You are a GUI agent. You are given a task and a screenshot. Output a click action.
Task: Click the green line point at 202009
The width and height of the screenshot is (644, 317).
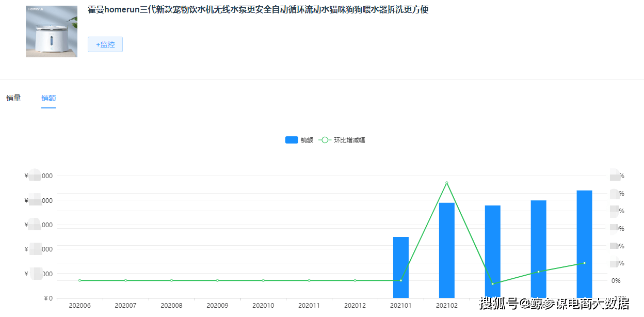[217, 280]
